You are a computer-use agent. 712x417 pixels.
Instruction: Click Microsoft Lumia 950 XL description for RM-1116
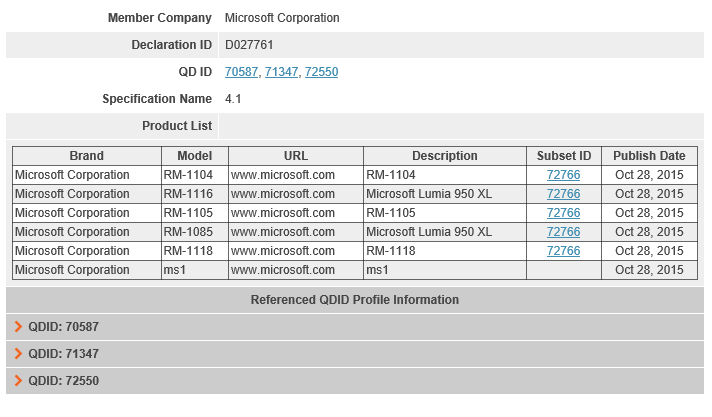[x=429, y=194]
